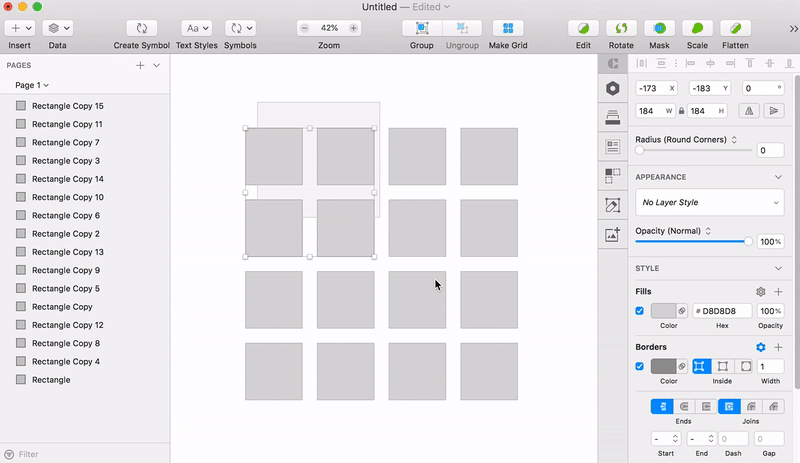Viewport: 800px width, 463px height.
Task: Click the Make Grid tool
Action: click(508, 28)
